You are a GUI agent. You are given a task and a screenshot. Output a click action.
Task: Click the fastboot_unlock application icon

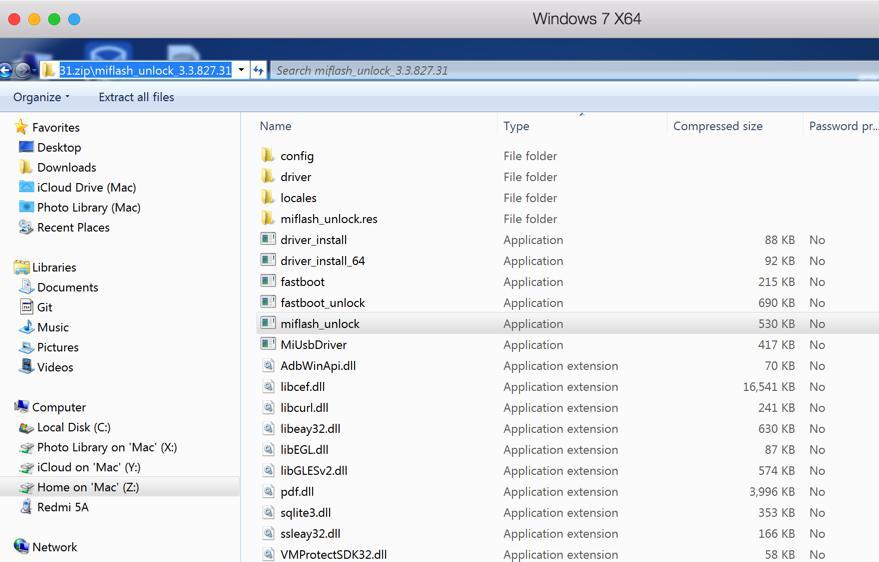tap(268, 303)
